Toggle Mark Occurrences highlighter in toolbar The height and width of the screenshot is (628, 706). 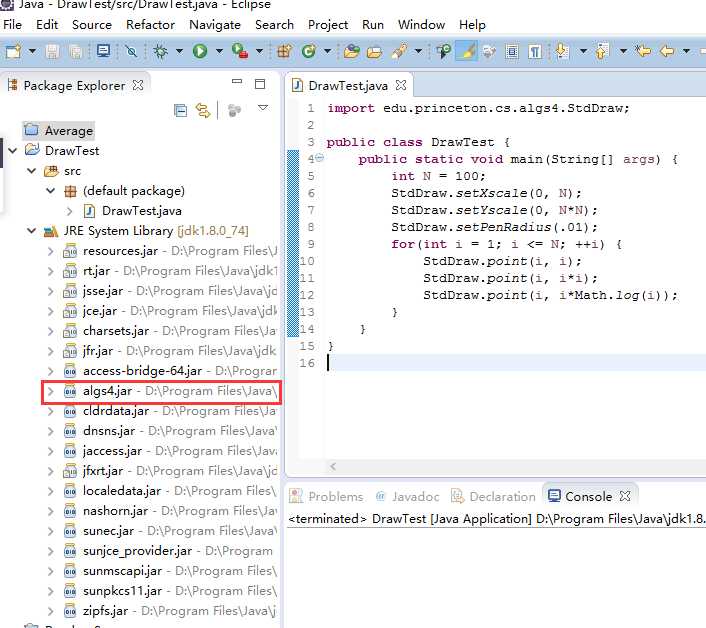pos(465,50)
